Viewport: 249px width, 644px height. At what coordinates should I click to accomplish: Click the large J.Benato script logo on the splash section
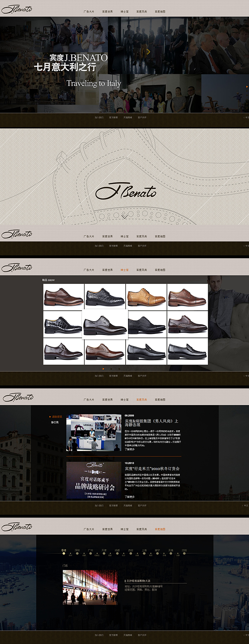(x=126, y=191)
